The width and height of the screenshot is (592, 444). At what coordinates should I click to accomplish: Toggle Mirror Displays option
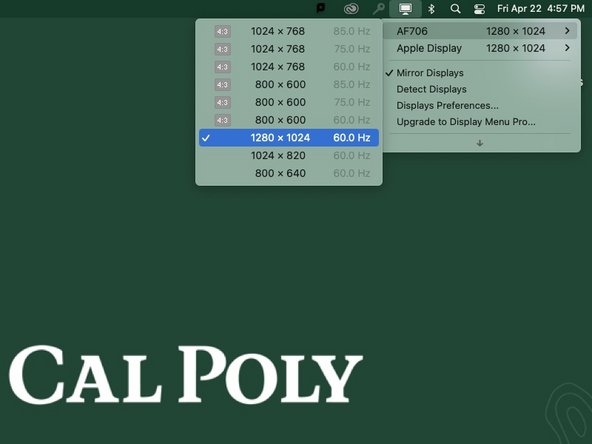[x=480, y=73]
